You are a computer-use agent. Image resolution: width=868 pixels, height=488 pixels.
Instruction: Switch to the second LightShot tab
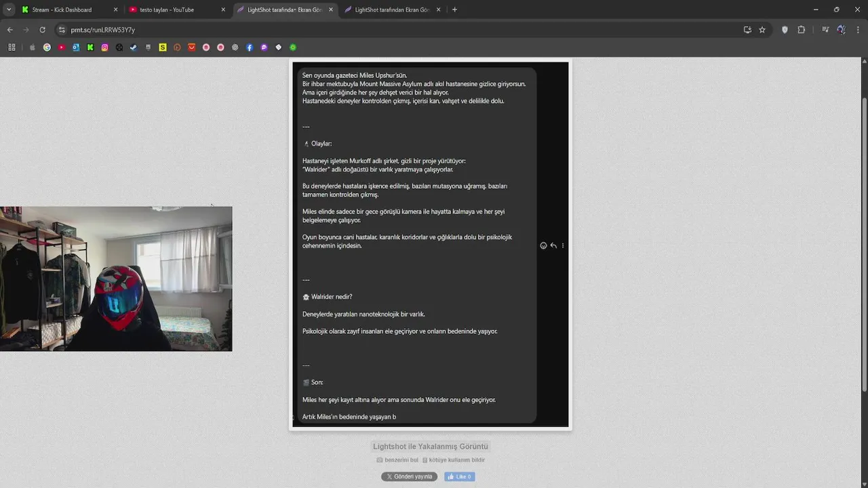point(392,9)
